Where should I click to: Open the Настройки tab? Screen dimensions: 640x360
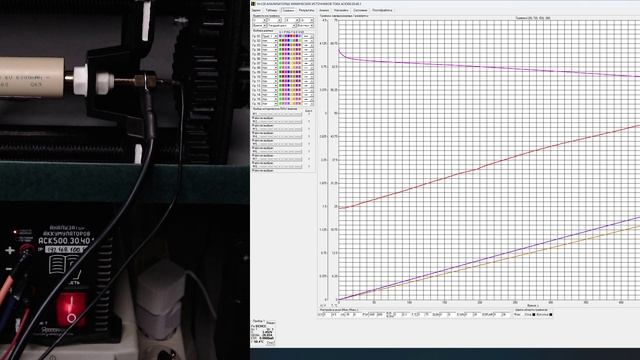pyautogui.click(x=341, y=10)
